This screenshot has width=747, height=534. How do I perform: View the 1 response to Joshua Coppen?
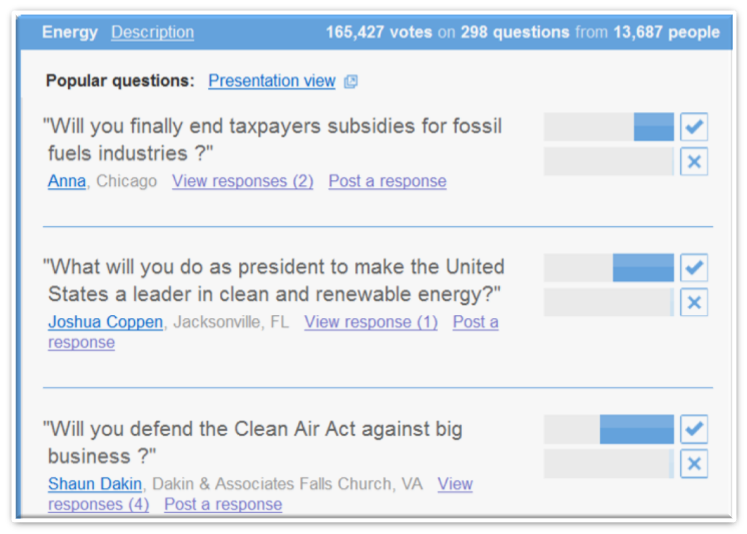coord(371,322)
